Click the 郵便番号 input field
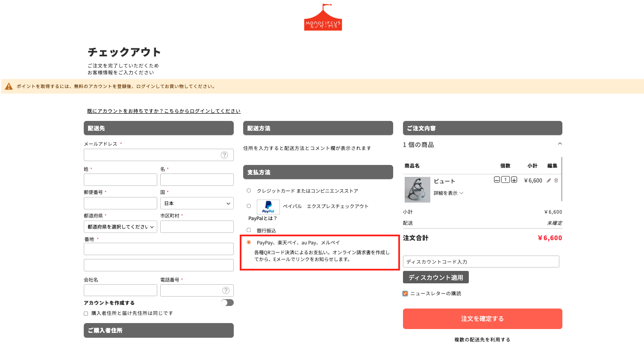The width and height of the screenshot is (644, 344). tap(121, 203)
